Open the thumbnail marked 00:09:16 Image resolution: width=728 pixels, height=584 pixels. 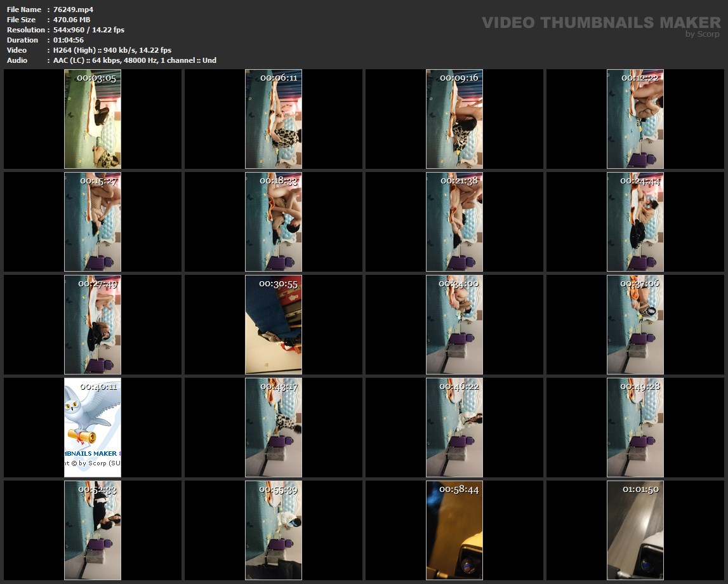(454, 119)
